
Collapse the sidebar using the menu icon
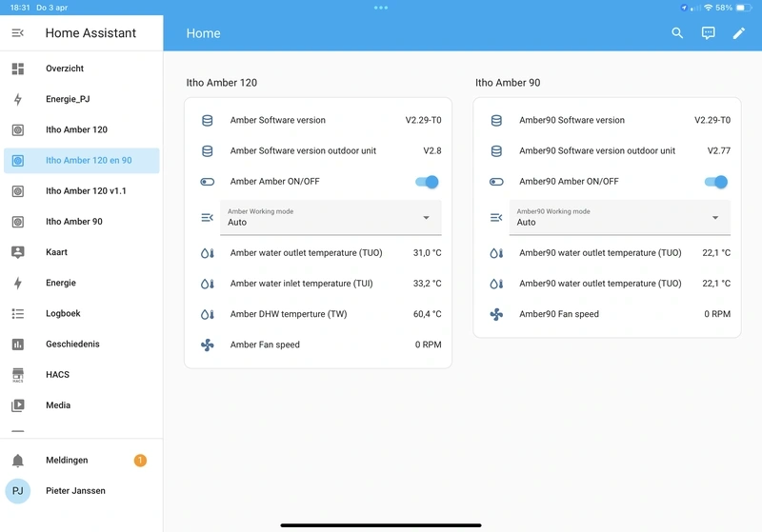(x=17, y=33)
